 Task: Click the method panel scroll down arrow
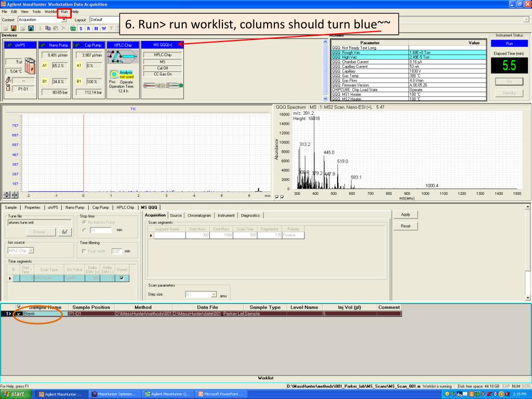click(x=528, y=298)
